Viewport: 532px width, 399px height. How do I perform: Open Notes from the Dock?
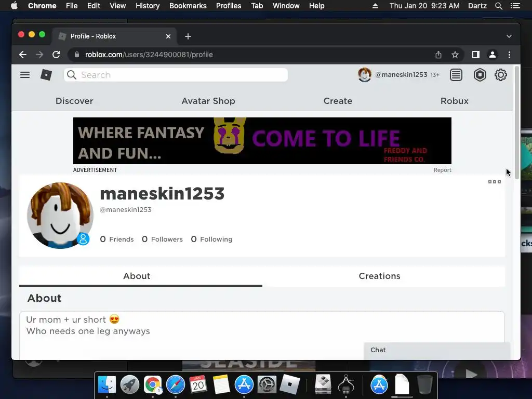tap(221, 385)
